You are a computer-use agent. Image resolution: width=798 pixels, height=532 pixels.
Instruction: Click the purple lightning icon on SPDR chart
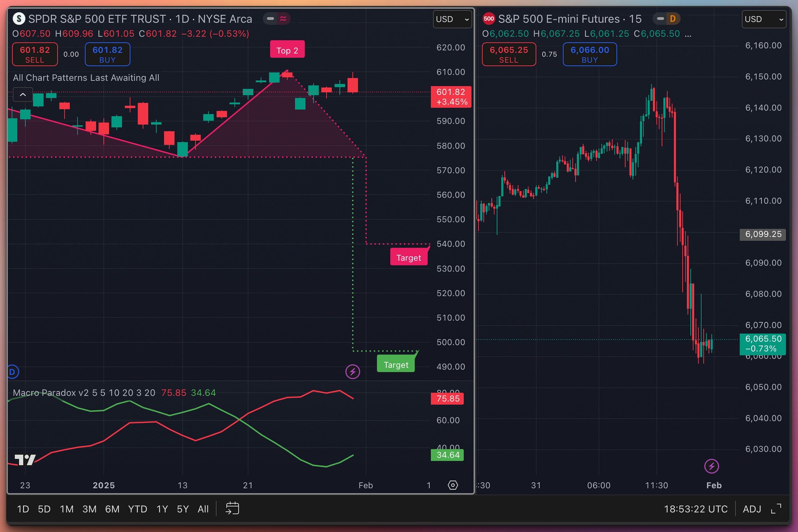click(353, 372)
